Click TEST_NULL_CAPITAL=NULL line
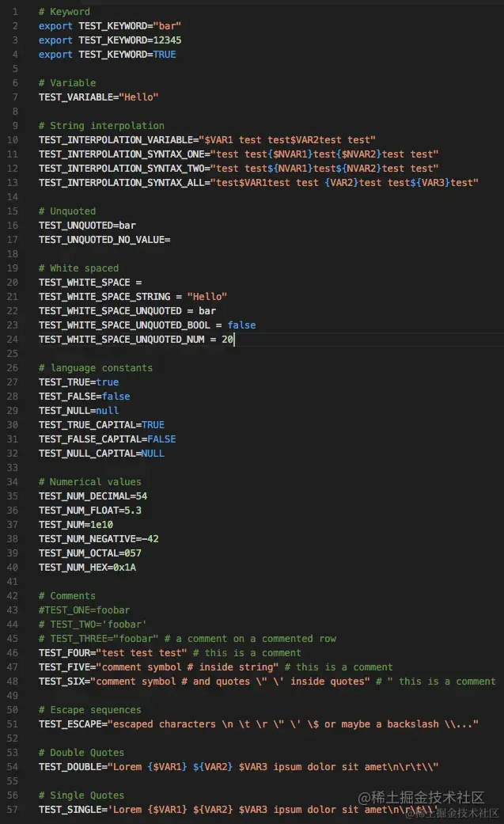Image resolution: width=504 pixels, height=824 pixels. 101,453
